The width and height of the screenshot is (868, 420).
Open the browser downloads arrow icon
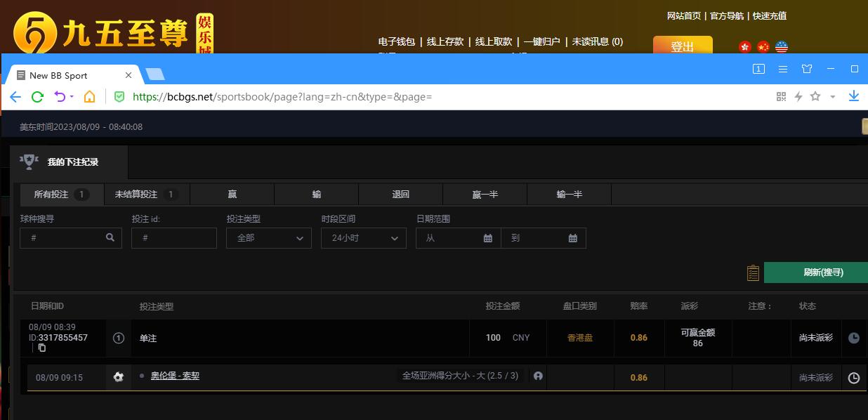854,96
